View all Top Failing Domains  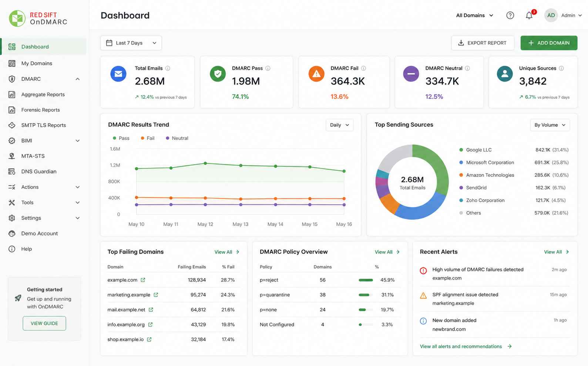pyautogui.click(x=227, y=252)
